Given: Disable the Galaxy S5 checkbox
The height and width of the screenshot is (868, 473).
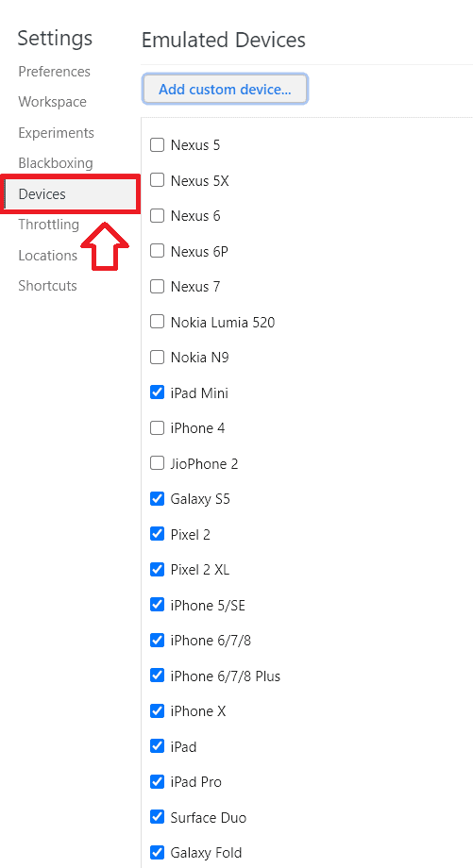Looking at the screenshot, I should pos(158,499).
